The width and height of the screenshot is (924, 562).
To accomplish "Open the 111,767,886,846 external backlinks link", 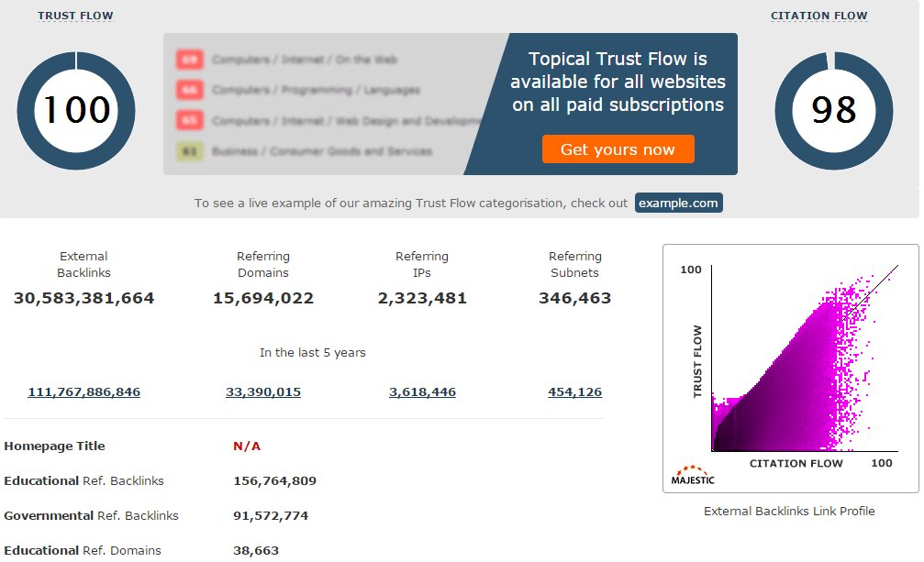I will pyautogui.click(x=83, y=391).
